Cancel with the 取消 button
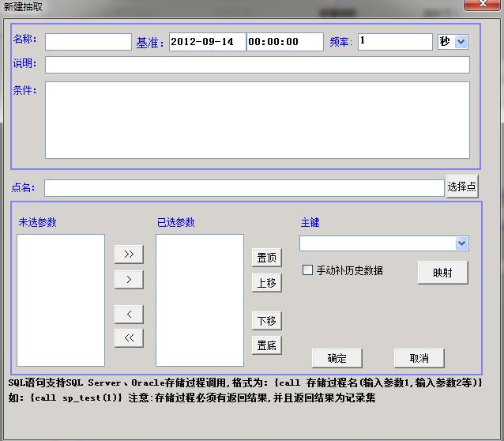Image resolution: width=504 pixels, height=441 pixels. click(x=419, y=358)
